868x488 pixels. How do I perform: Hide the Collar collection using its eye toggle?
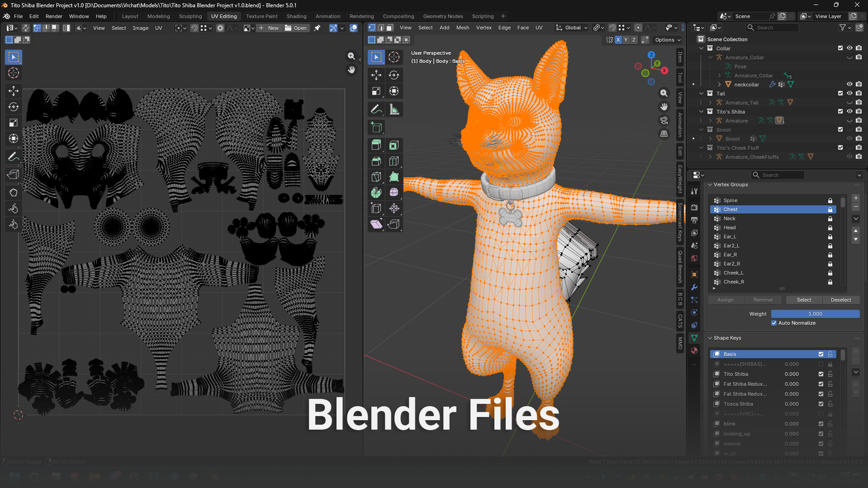pyautogui.click(x=849, y=48)
